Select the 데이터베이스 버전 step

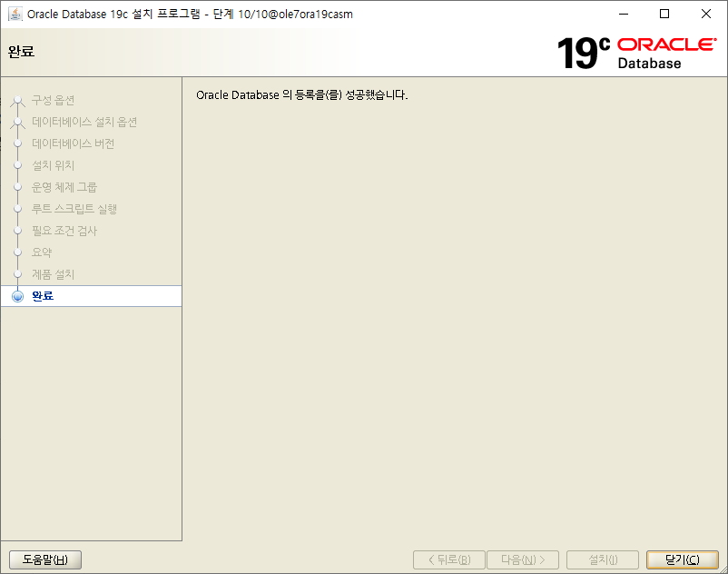pos(73,143)
